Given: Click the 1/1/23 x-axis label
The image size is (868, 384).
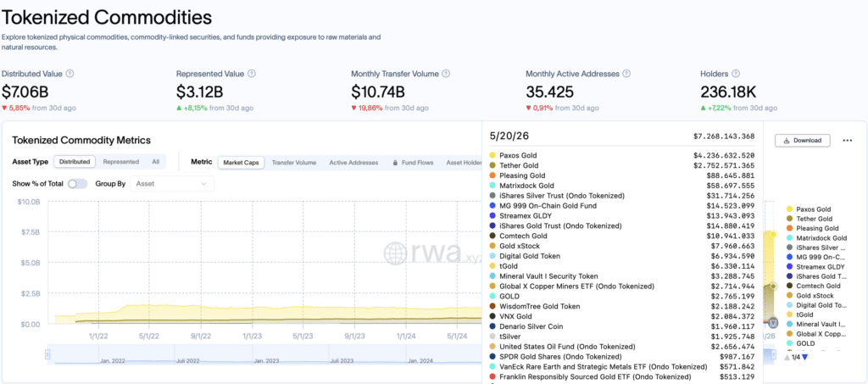Looking at the screenshot, I should [x=252, y=336].
